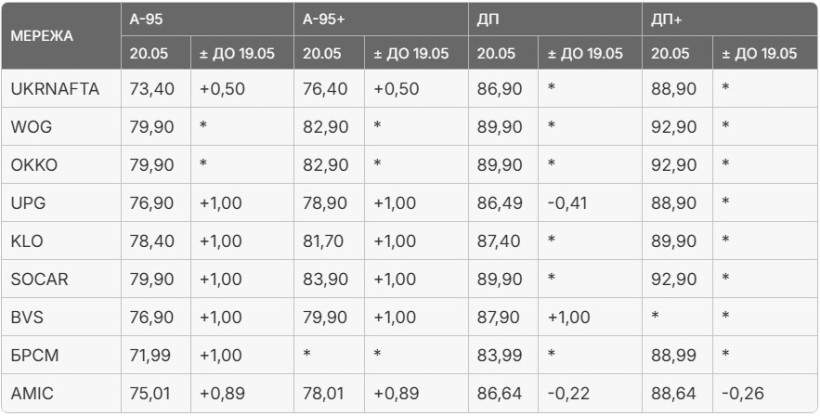Image resolution: width=820 pixels, height=416 pixels.
Task: Select the SOCAR row label
Action: pos(40,279)
